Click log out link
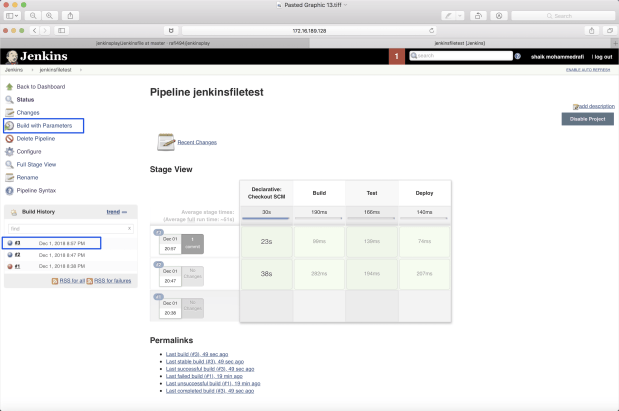This screenshot has height=411, width=619. tap(602, 57)
